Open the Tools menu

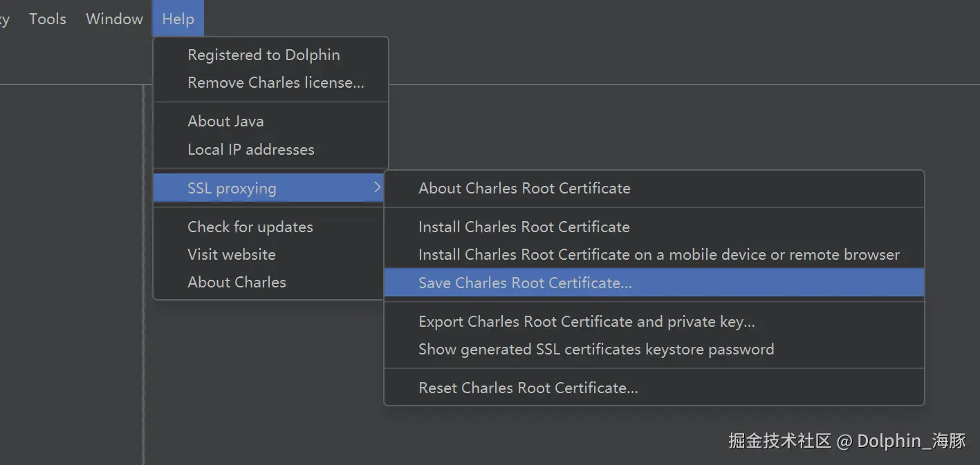point(48,19)
